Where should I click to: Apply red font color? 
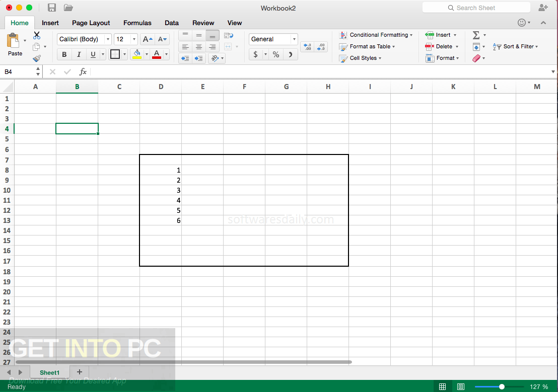157,54
